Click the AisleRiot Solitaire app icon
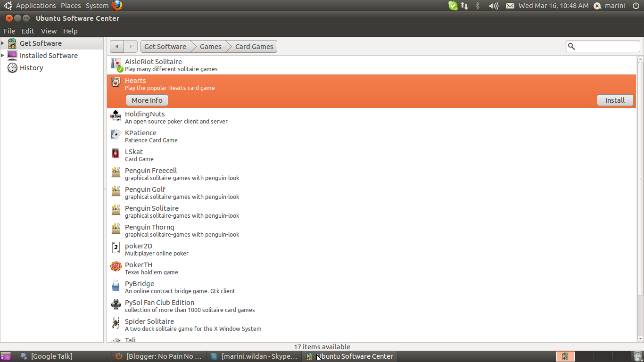This screenshot has height=362, width=644. point(116,65)
